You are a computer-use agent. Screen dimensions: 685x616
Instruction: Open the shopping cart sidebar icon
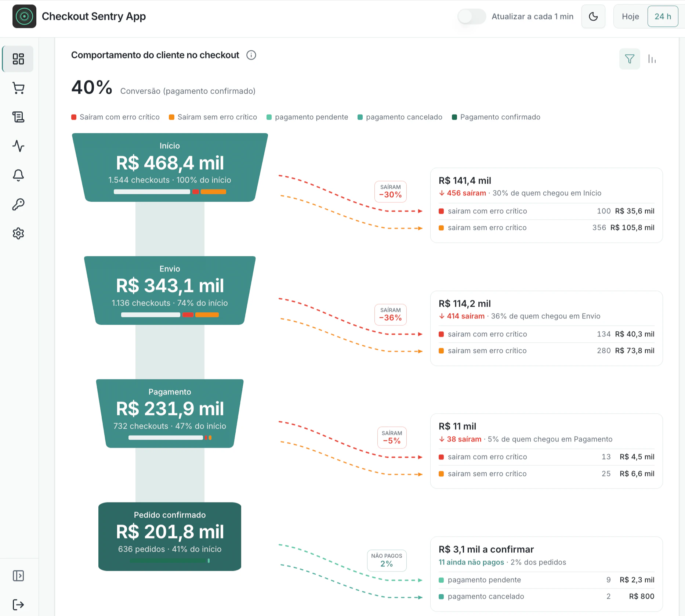tap(18, 88)
